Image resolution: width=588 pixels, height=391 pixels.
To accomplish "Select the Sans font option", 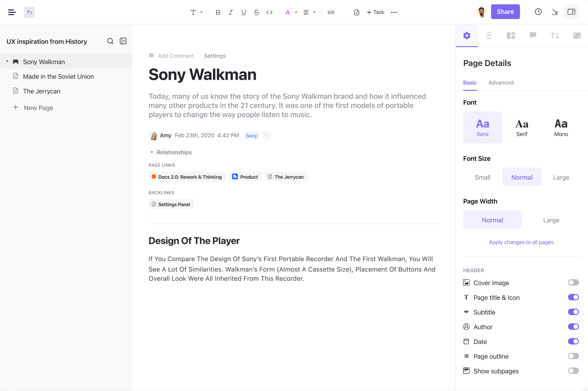I will click(483, 127).
